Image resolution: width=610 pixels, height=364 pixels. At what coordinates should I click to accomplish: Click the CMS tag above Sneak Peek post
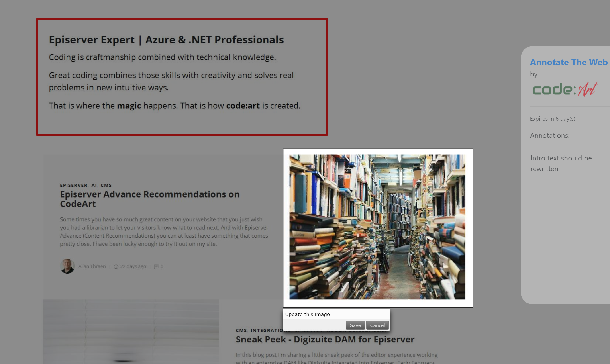[241, 330]
